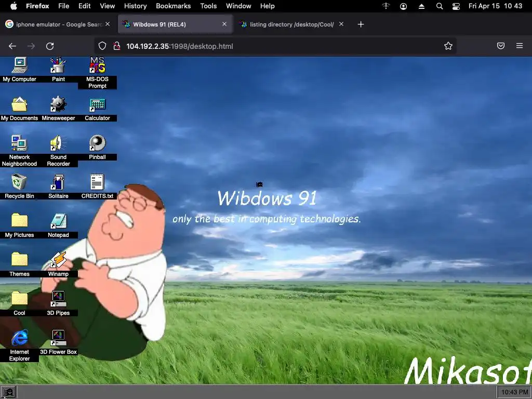Click the Wibdows start button in taskbar

click(x=8, y=393)
